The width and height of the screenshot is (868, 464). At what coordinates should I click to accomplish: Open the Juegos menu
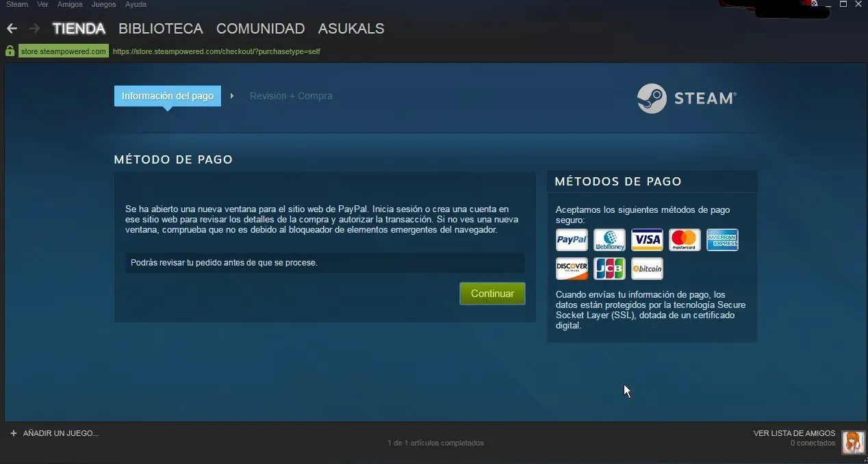click(103, 4)
